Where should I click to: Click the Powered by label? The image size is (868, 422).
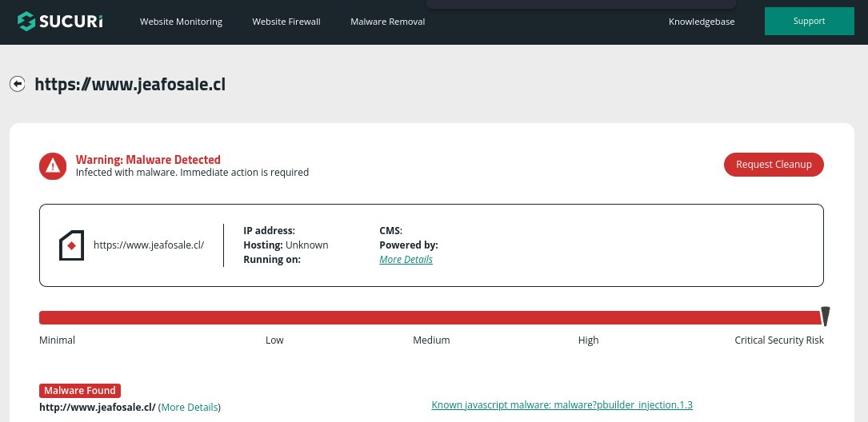(409, 245)
